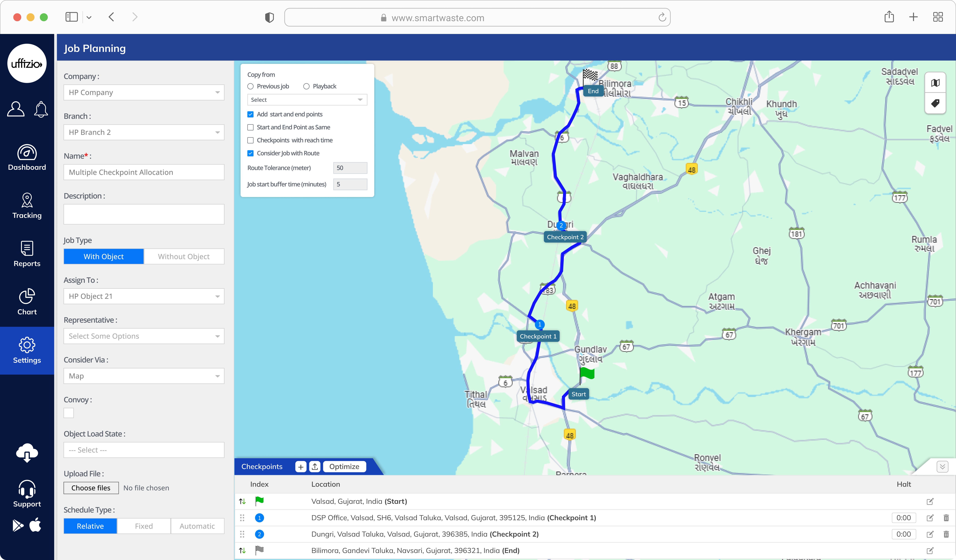Open the Consider Via dropdown

coord(144,376)
